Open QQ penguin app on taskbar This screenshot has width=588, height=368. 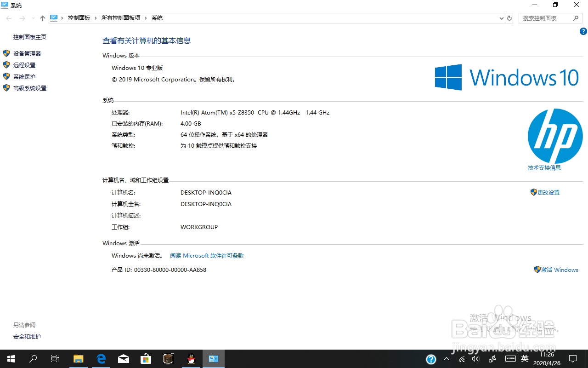click(x=191, y=359)
